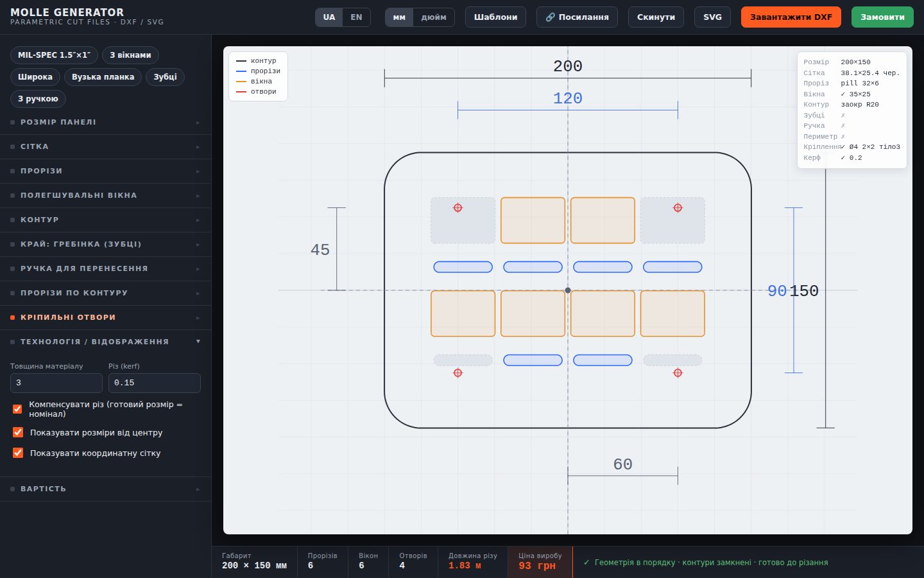
Task: Expand ПРОРІЗИ ПО КОНТУРУ section
Action: (x=105, y=293)
